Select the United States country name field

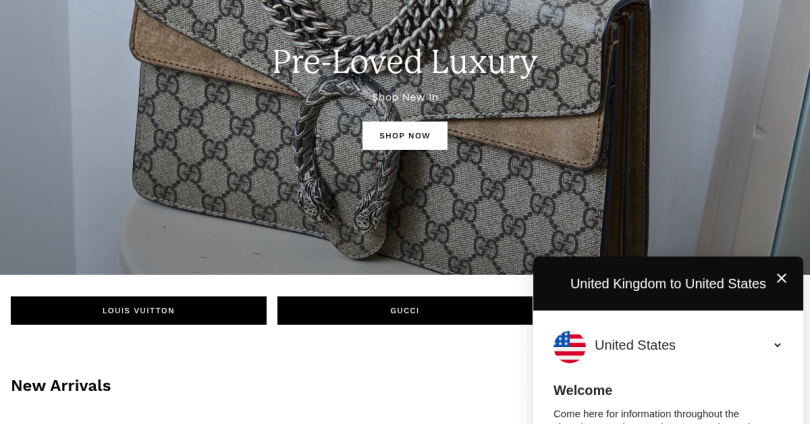point(667,346)
